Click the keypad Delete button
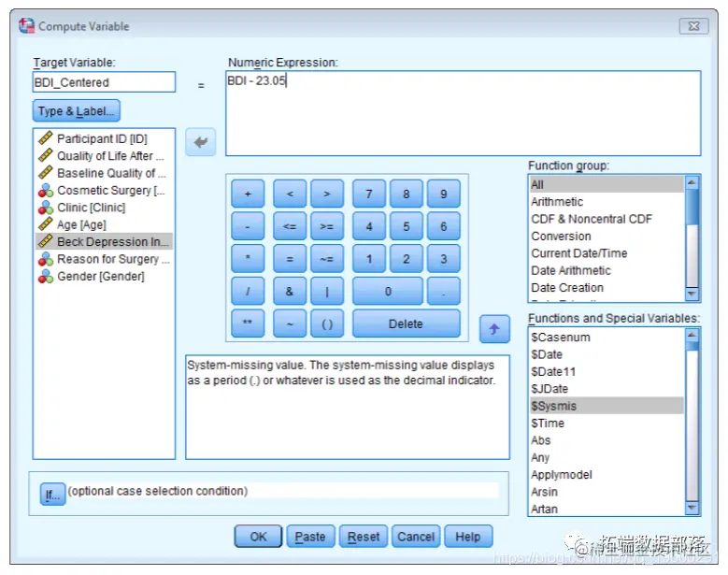 pos(407,323)
